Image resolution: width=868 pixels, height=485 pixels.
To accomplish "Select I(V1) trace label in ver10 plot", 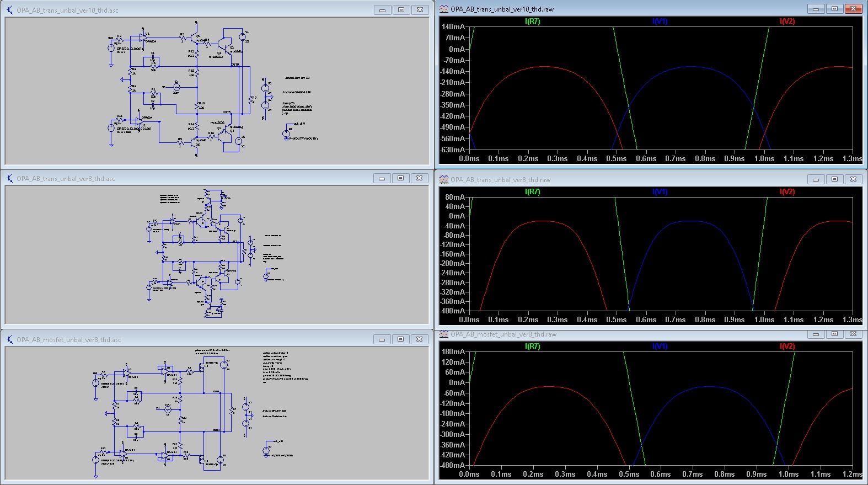I will (x=660, y=21).
